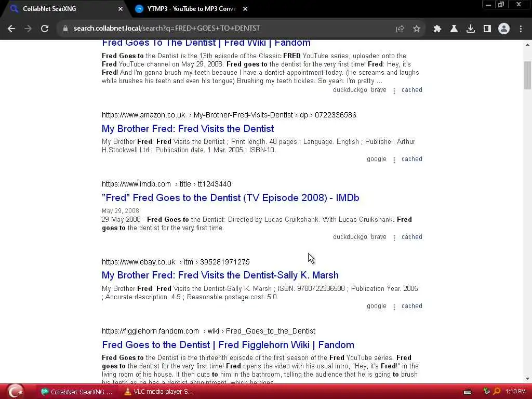The height and width of the screenshot is (399, 532).
Task: Click the imdb.com result URL
Action: (166, 184)
